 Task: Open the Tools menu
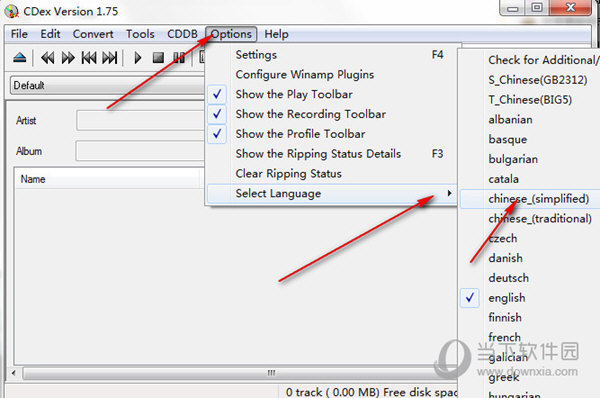pos(140,34)
